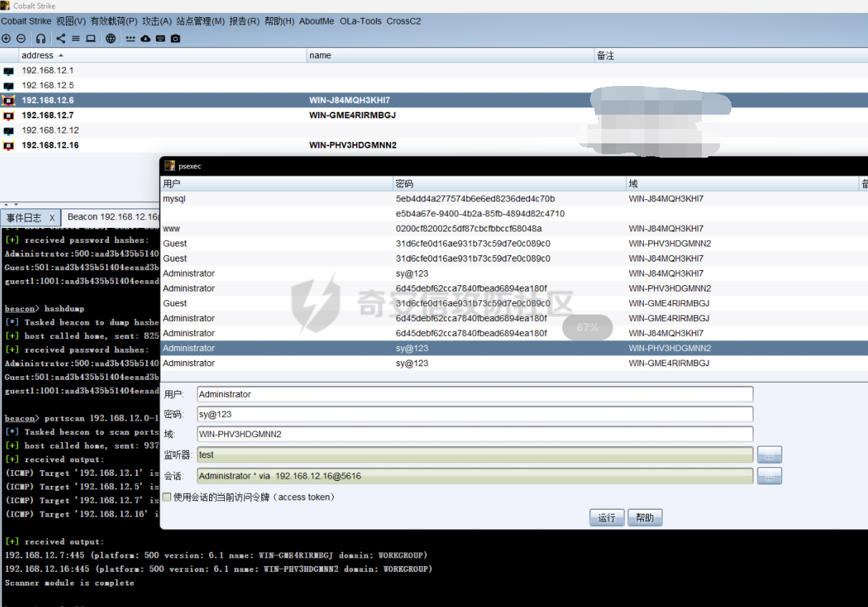The image size is (868, 607).
Task: Switch to session table view icon
Action: [75, 39]
